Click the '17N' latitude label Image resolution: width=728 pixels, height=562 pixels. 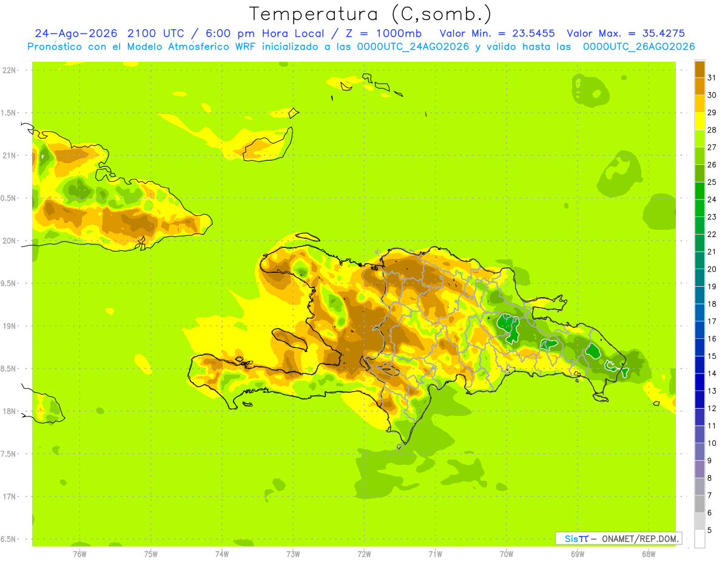click(10, 497)
